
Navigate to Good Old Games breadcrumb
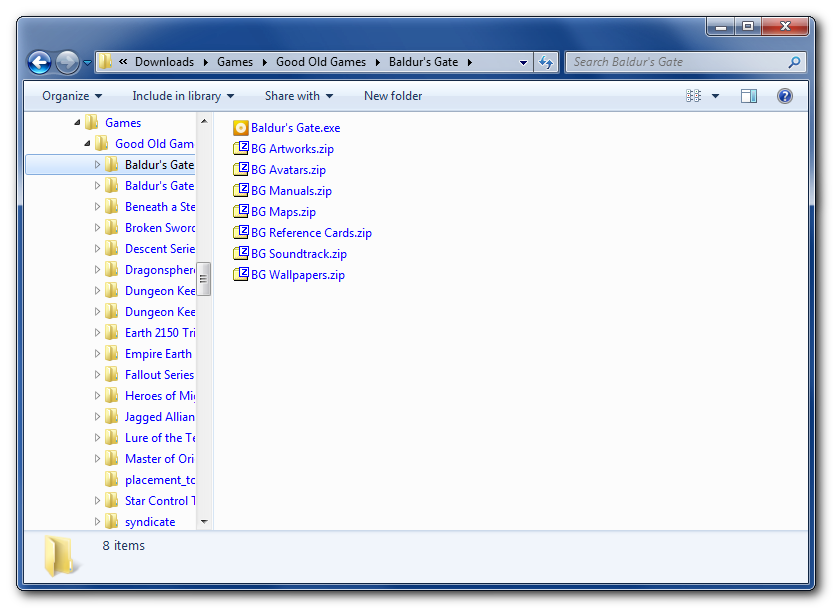click(x=320, y=62)
